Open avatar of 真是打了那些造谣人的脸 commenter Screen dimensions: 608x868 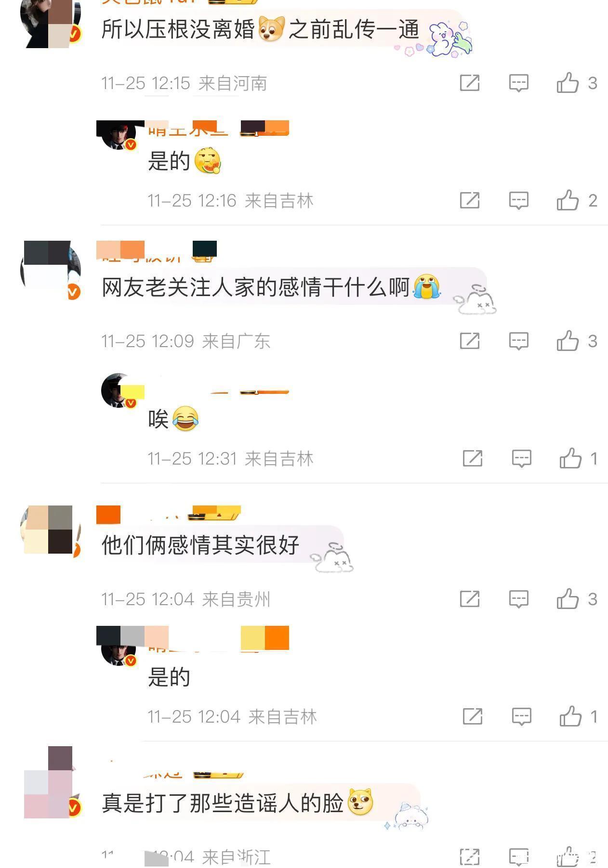coord(51,782)
